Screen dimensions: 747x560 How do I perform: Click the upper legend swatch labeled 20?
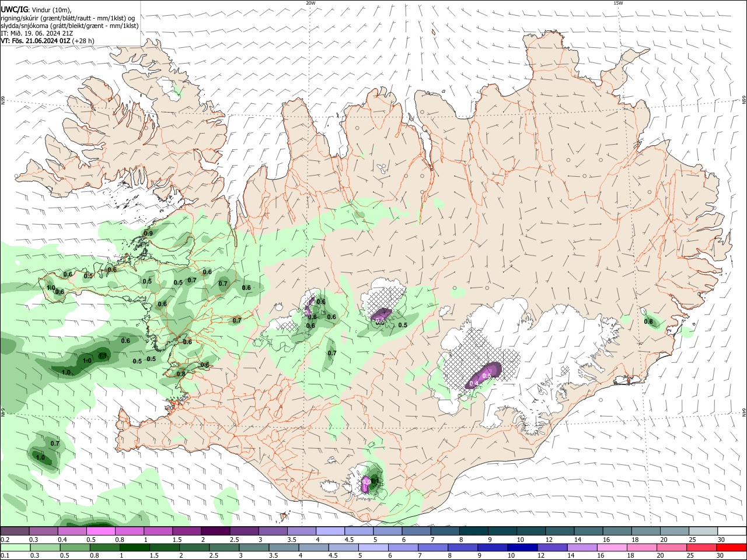[x=674, y=531]
